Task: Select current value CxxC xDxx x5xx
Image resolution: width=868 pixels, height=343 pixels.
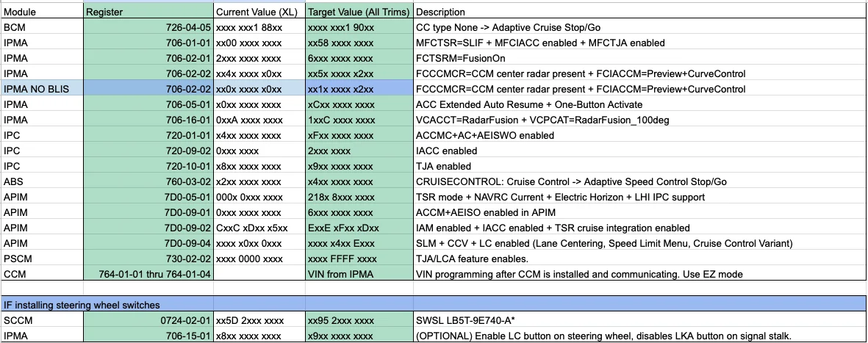Action: coord(259,228)
